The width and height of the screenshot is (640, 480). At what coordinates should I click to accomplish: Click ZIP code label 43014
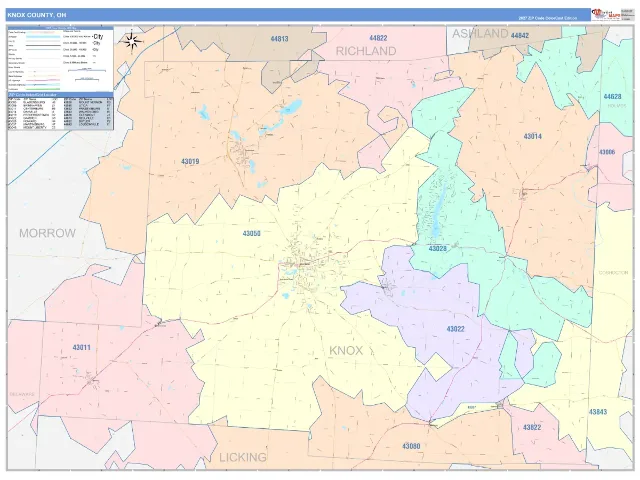[x=533, y=136]
